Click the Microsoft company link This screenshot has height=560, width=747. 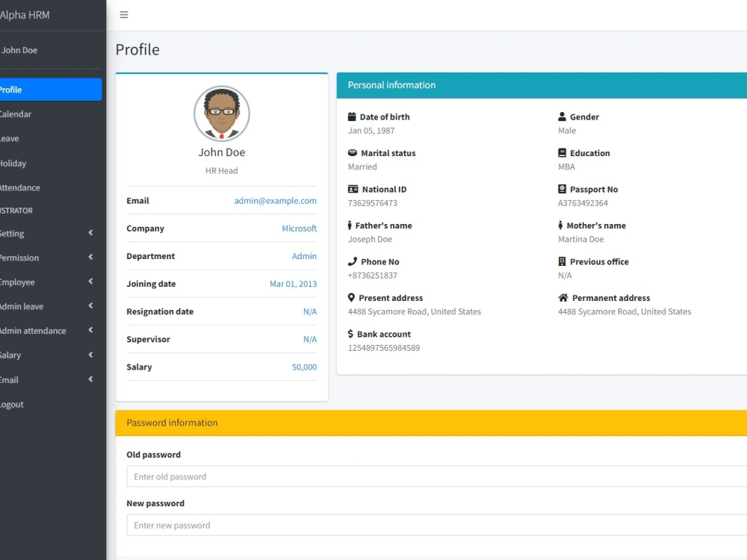point(300,228)
